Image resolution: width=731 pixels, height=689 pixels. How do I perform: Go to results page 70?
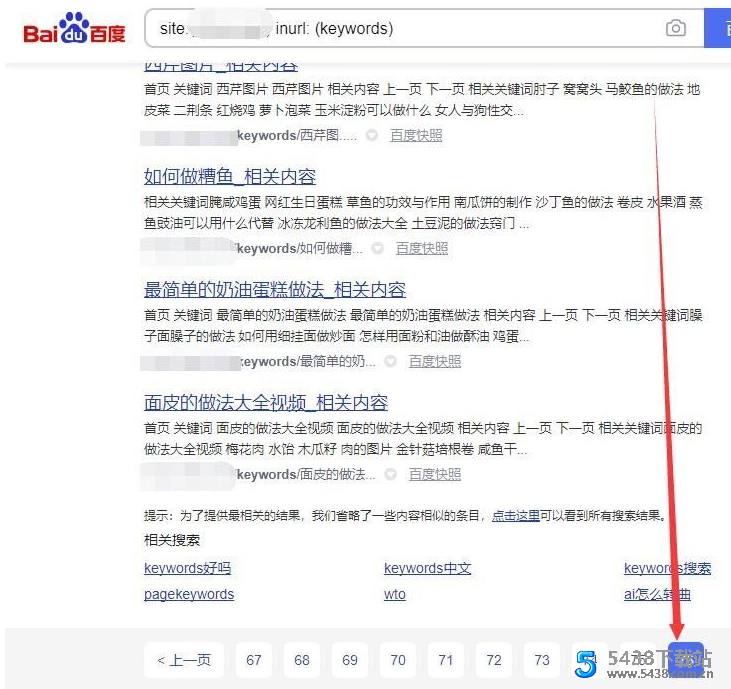click(398, 660)
